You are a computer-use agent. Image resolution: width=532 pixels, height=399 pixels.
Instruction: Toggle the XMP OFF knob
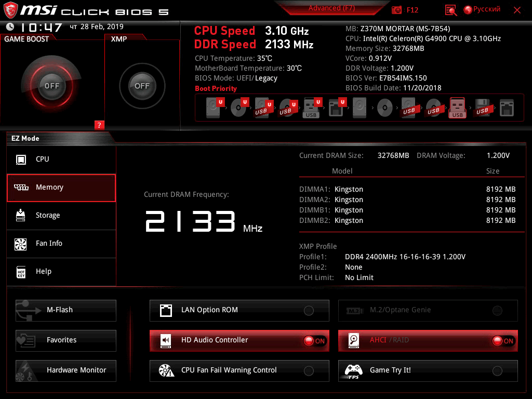point(142,86)
